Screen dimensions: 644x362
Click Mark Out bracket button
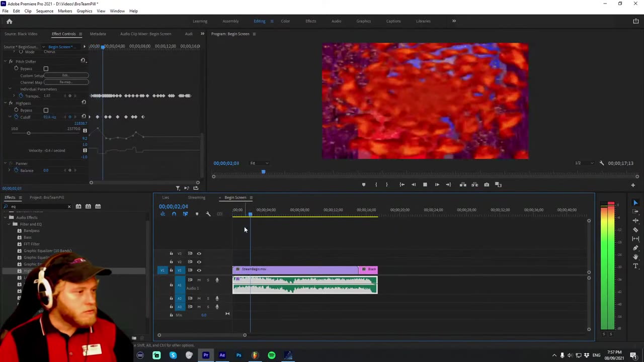[387, 185]
